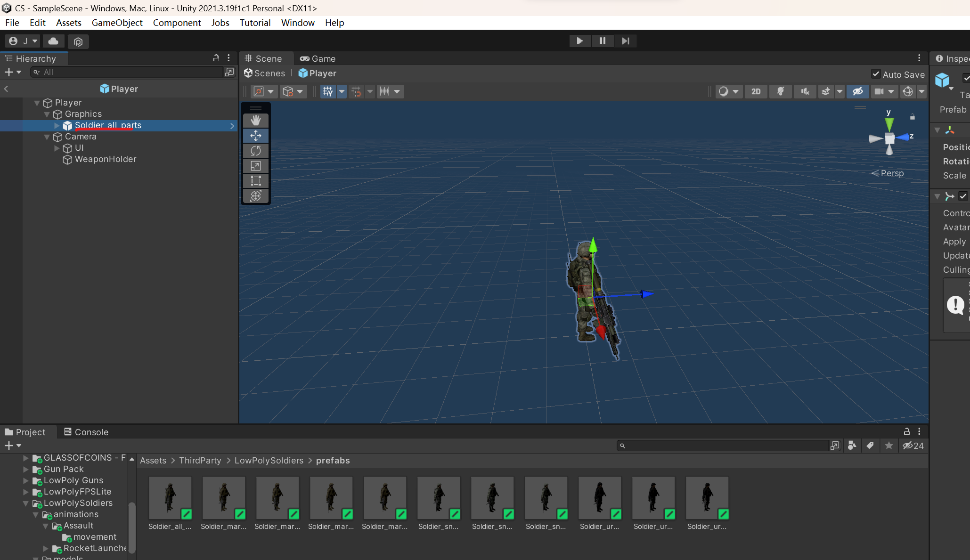Click in the Hierarchy search field
This screenshot has width=970, height=560.
pos(126,72)
